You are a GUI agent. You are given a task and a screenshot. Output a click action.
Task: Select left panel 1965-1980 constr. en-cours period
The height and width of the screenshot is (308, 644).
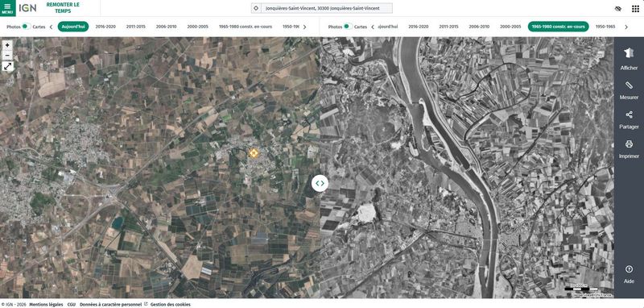pyautogui.click(x=246, y=27)
